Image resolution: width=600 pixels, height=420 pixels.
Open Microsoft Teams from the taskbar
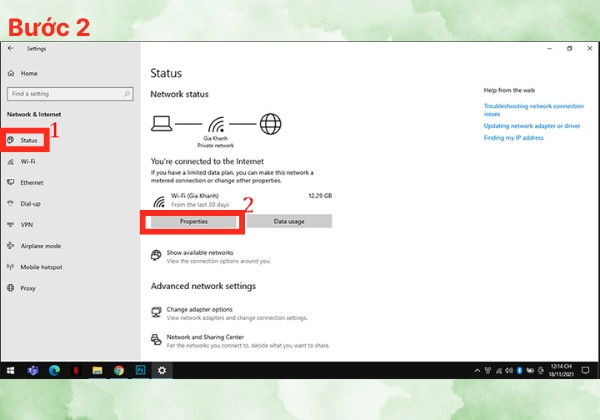33,370
